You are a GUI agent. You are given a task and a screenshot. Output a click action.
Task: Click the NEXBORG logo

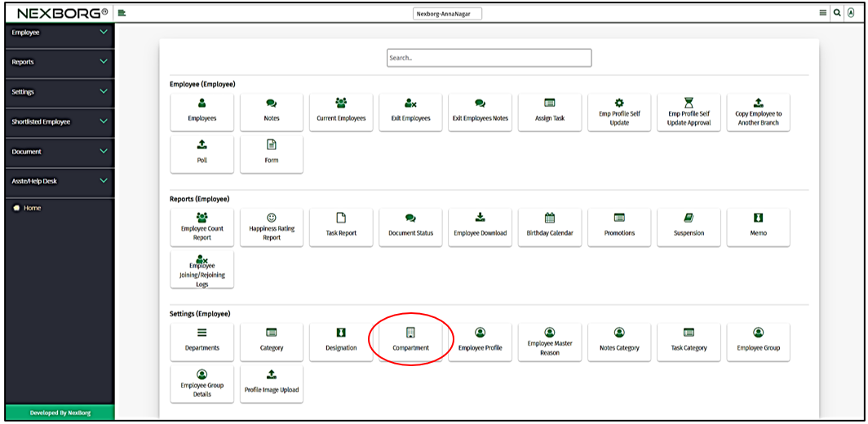(63, 13)
